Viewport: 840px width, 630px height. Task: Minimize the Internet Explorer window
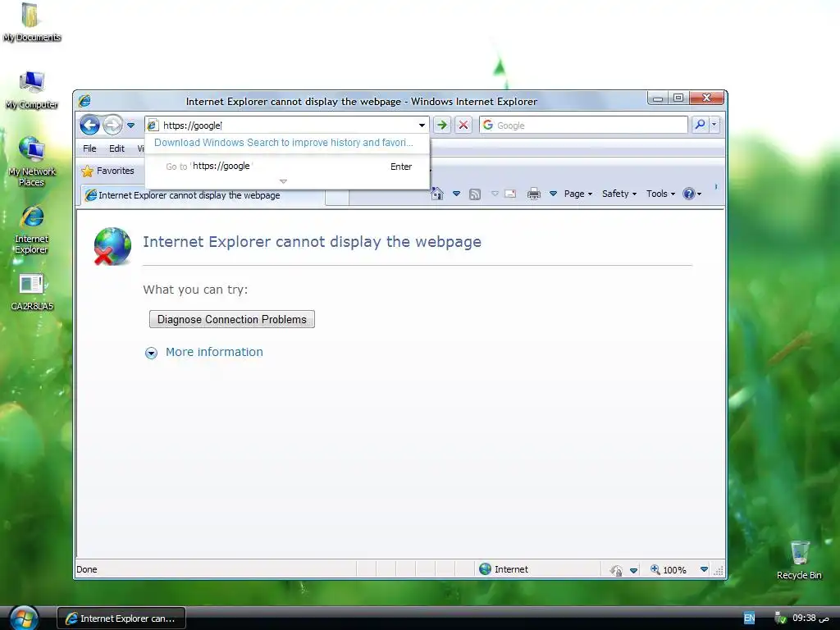click(658, 98)
